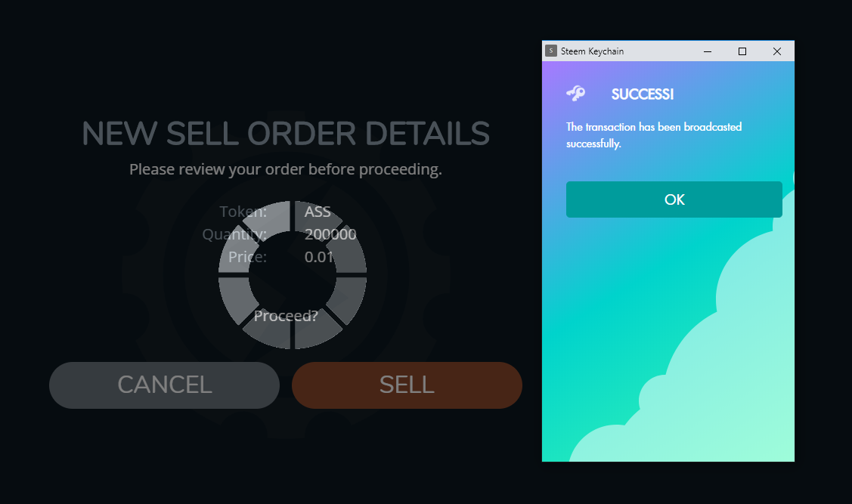Click the Steem Keychain title bar app icon
Image resolution: width=852 pixels, height=504 pixels.
(x=551, y=51)
